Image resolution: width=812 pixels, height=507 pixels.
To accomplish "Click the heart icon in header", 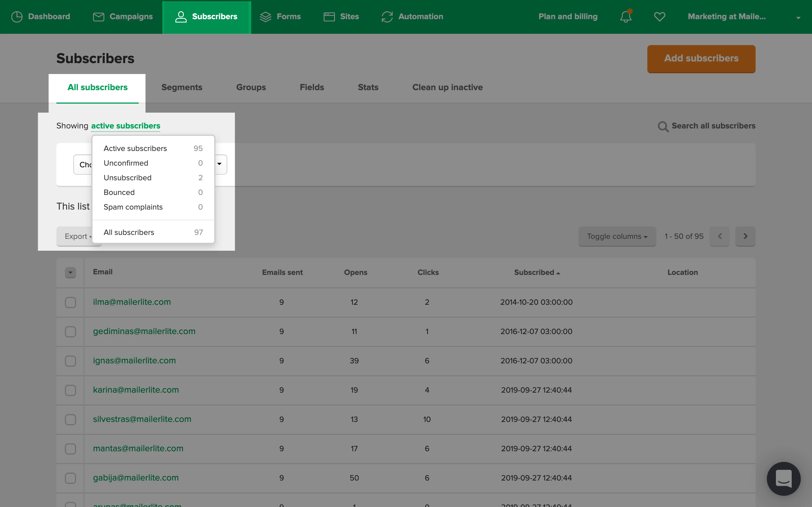I will (659, 16).
